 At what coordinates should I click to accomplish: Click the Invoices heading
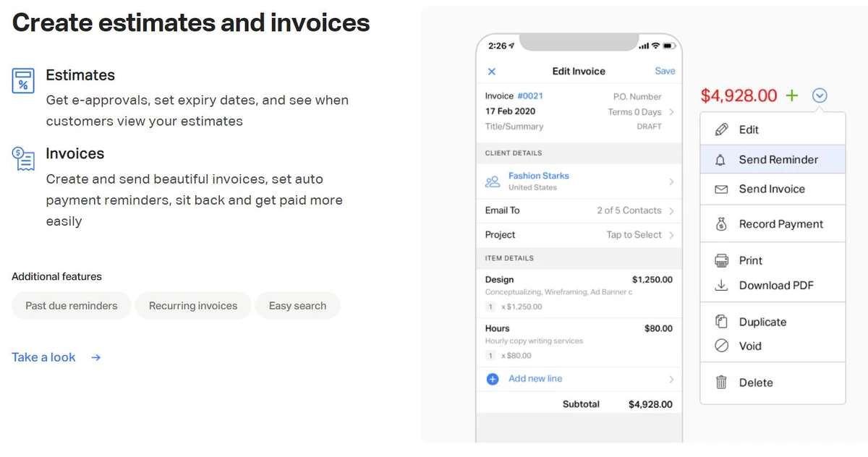[x=75, y=153]
